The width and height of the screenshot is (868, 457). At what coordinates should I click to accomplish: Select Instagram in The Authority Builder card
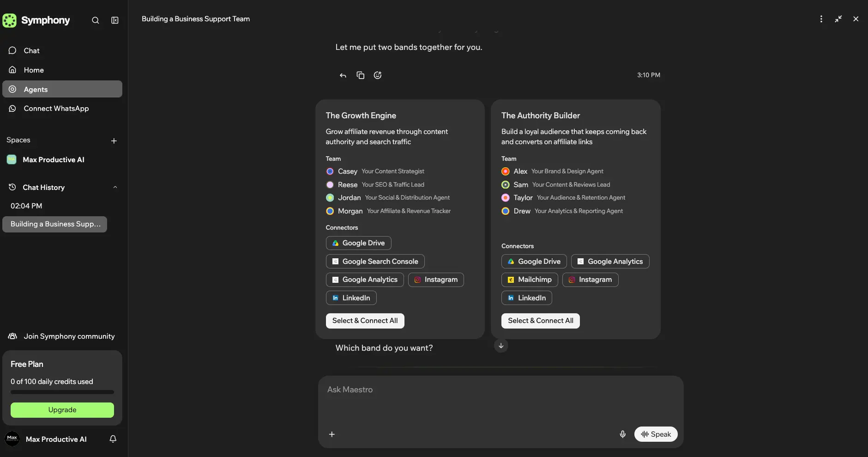pos(591,280)
